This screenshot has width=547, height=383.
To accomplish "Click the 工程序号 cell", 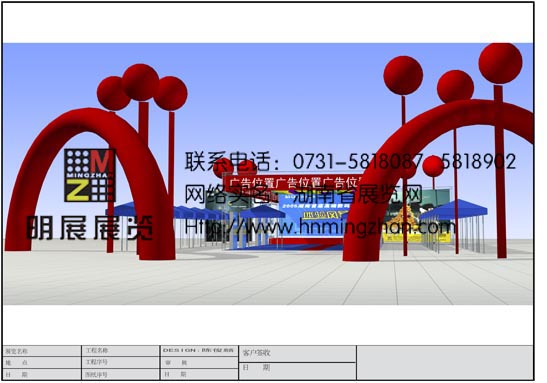I will (120, 362).
